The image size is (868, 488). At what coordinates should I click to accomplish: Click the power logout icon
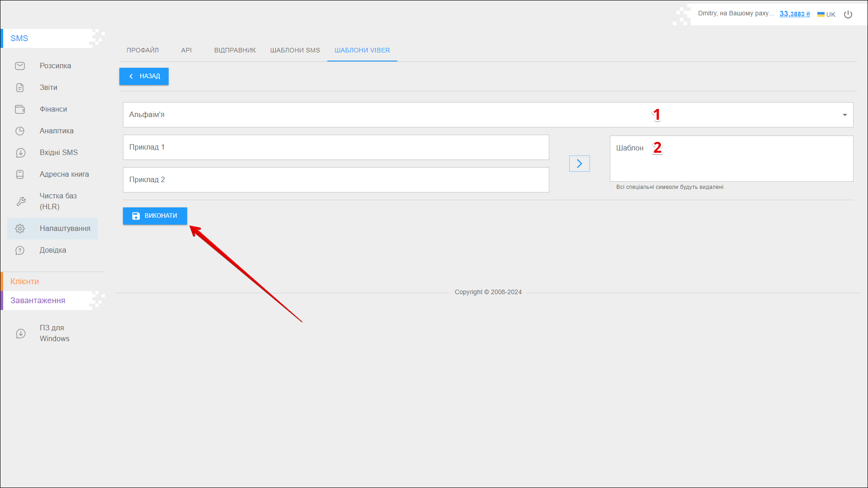pos(848,14)
